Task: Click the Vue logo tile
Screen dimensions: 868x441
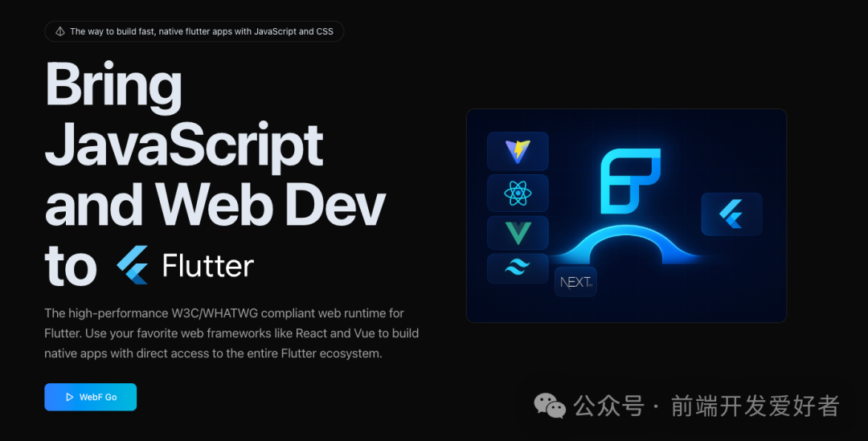Action: click(518, 233)
